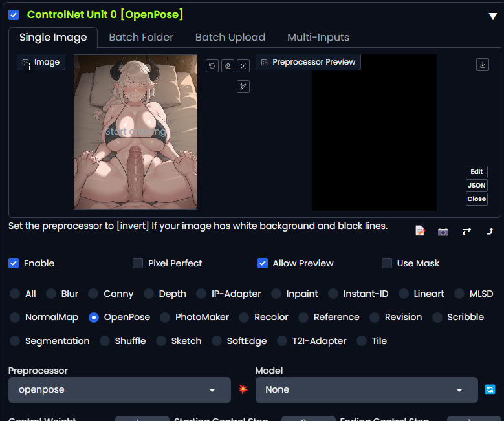Run the preprocessor with the explosion icon

pos(243,389)
